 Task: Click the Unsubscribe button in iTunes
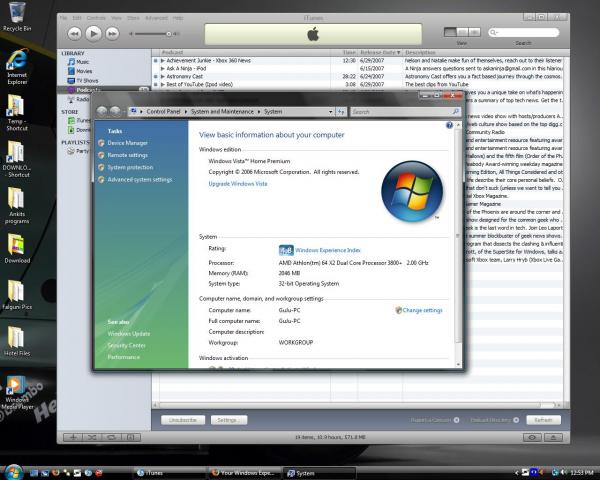click(183, 420)
